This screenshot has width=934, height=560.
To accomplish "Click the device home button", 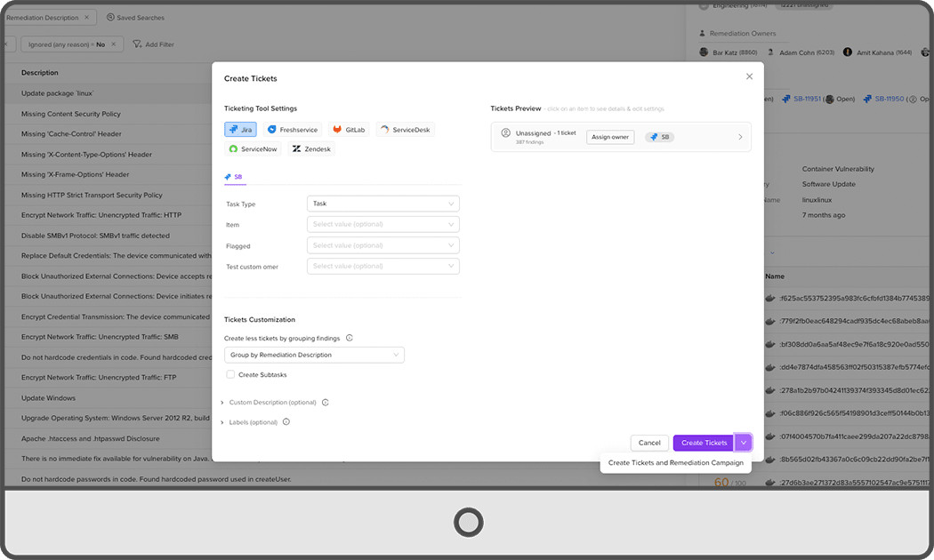I will [468, 523].
